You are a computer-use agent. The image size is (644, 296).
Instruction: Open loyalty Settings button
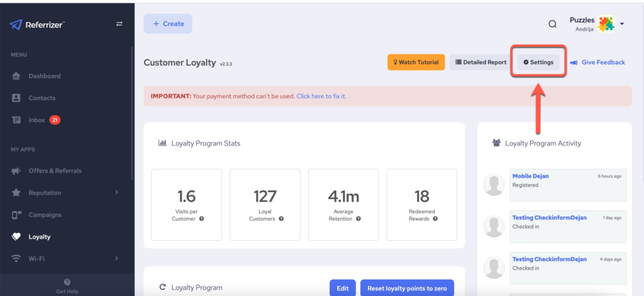(538, 62)
